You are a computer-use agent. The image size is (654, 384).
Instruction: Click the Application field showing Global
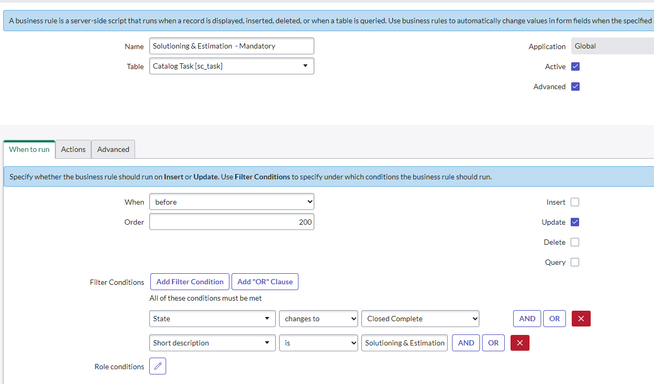[612, 46]
